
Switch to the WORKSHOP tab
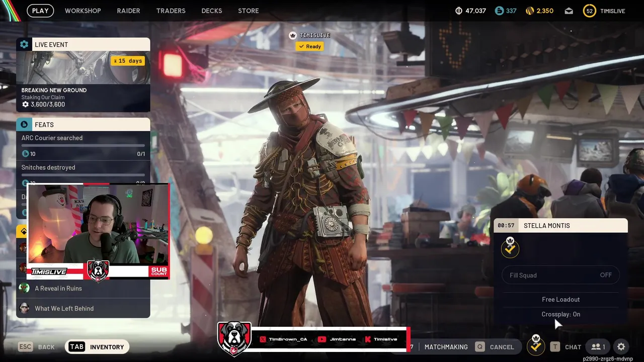coord(83,11)
